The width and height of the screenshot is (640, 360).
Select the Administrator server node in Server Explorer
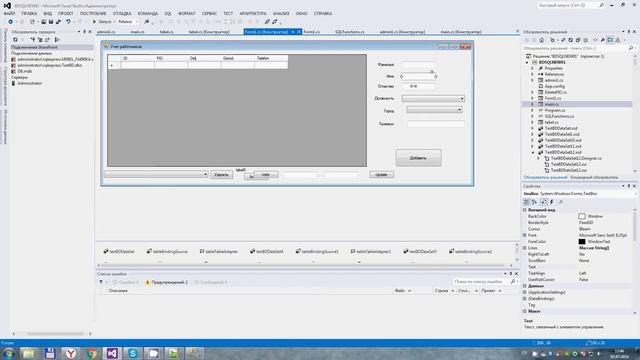click(29, 83)
